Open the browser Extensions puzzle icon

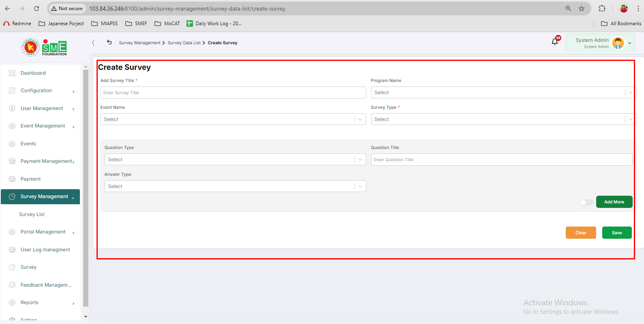pos(602,9)
